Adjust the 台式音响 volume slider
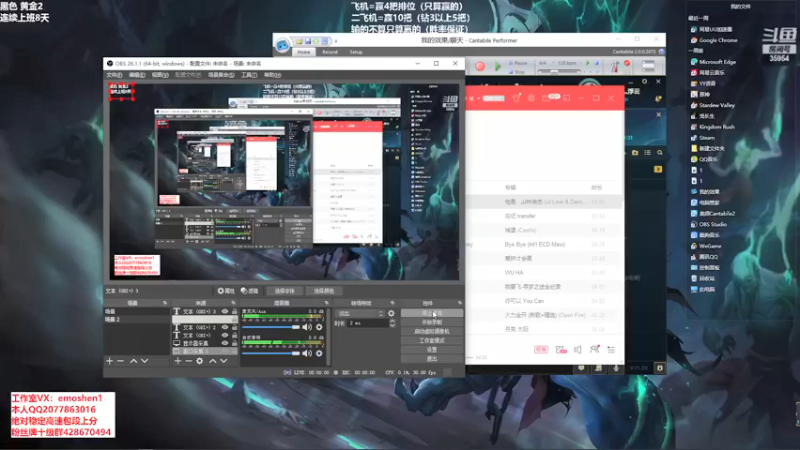The width and height of the screenshot is (800, 450). point(271,353)
